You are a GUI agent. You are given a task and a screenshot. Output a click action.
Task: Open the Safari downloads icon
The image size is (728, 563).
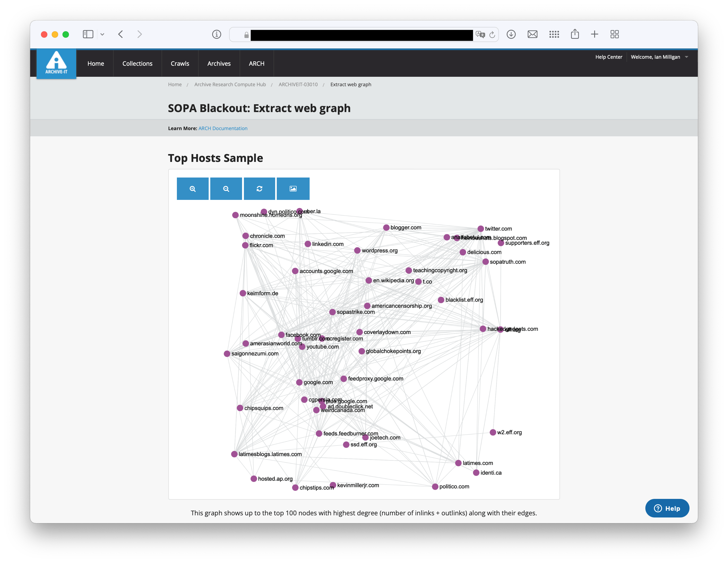(511, 34)
